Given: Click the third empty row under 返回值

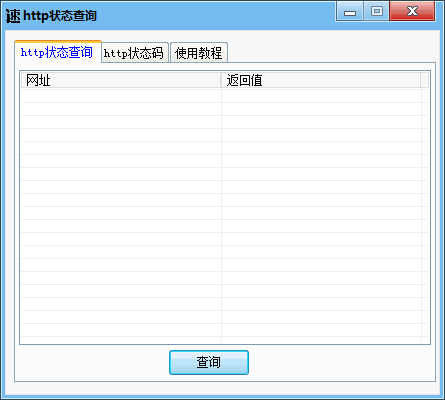Looking at the screenshot, I should pos(321,122).
